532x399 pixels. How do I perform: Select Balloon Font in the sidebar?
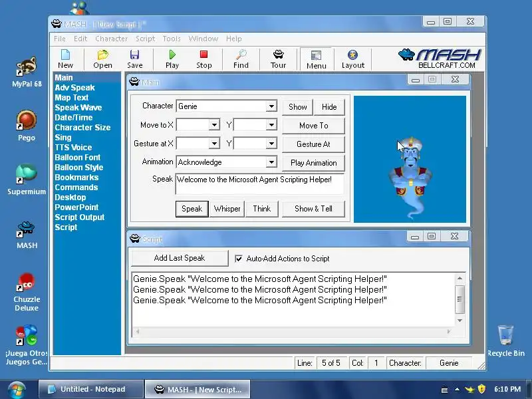point(77,158)
